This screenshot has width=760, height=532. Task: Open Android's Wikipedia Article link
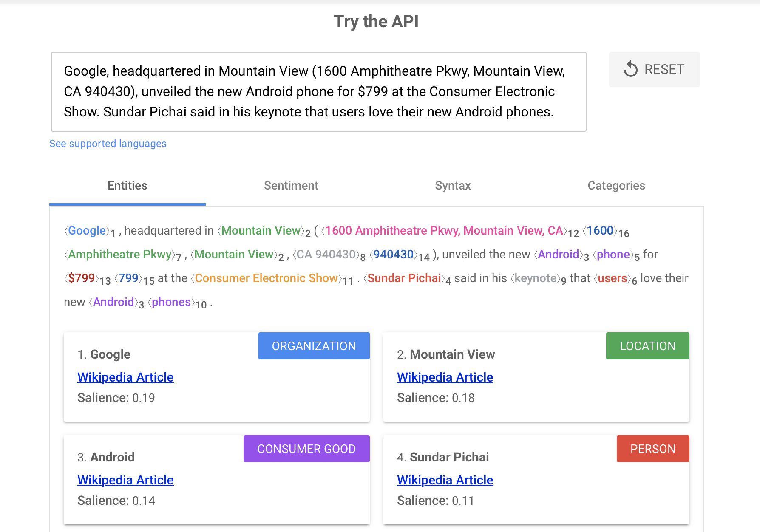click(125, 480)
